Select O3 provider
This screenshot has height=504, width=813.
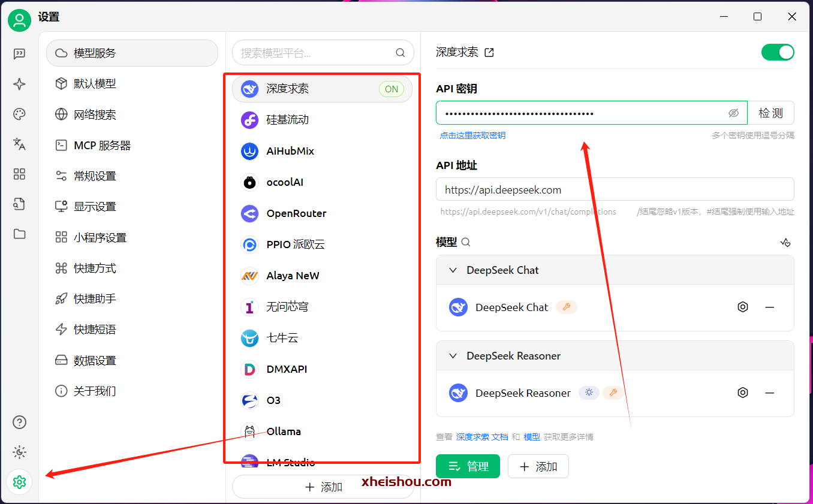322,400
